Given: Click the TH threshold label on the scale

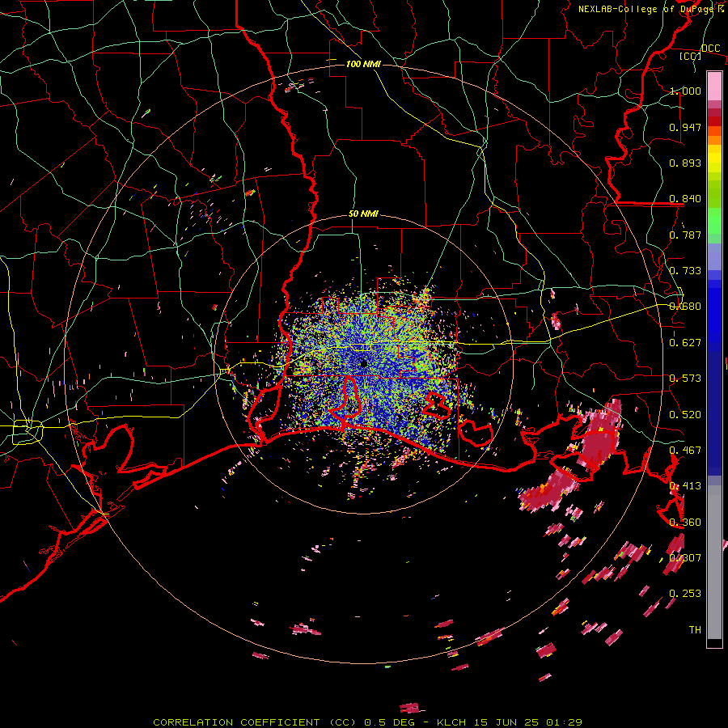Looking at the screenshot, I should (695, 630).
